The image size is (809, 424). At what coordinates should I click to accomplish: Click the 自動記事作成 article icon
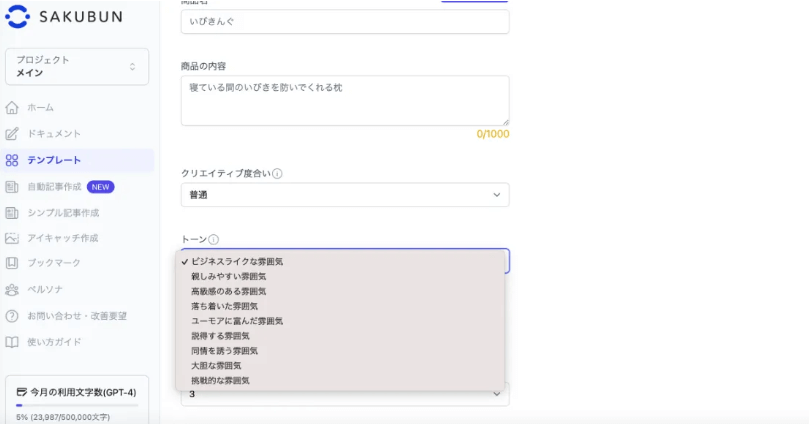coord(12,187)
